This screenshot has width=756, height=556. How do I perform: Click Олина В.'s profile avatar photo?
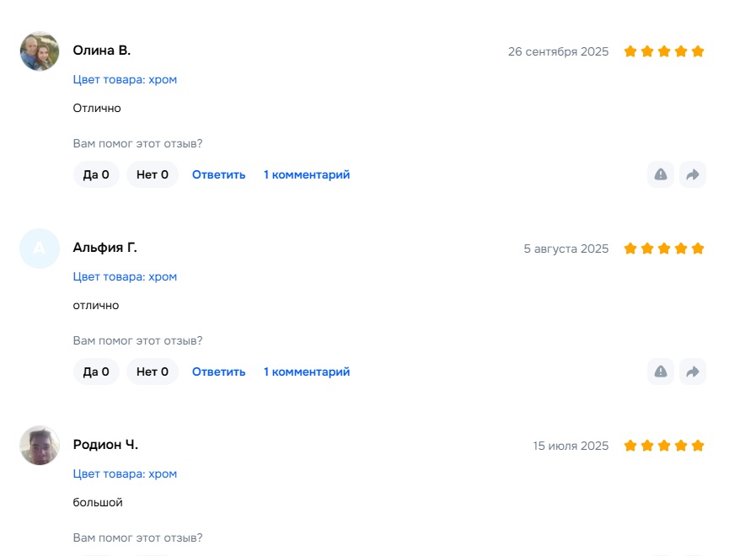[40, 51]
